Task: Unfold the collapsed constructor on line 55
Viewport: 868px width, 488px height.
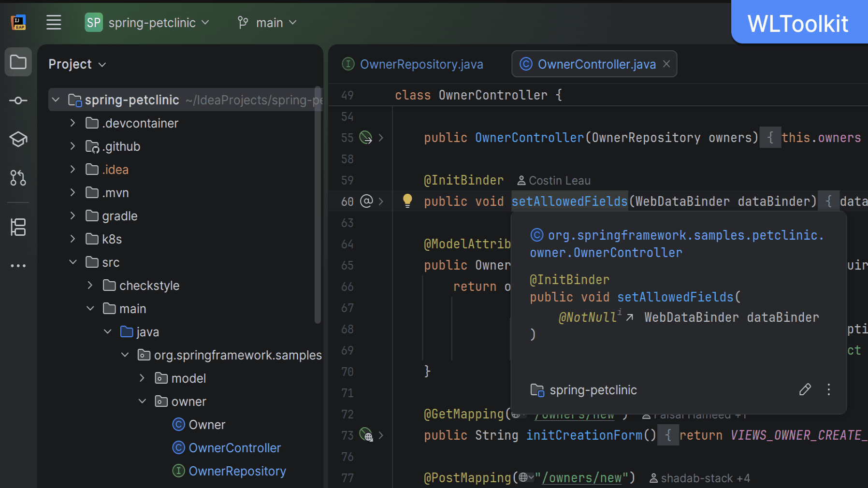Action: tap(381, 138)
